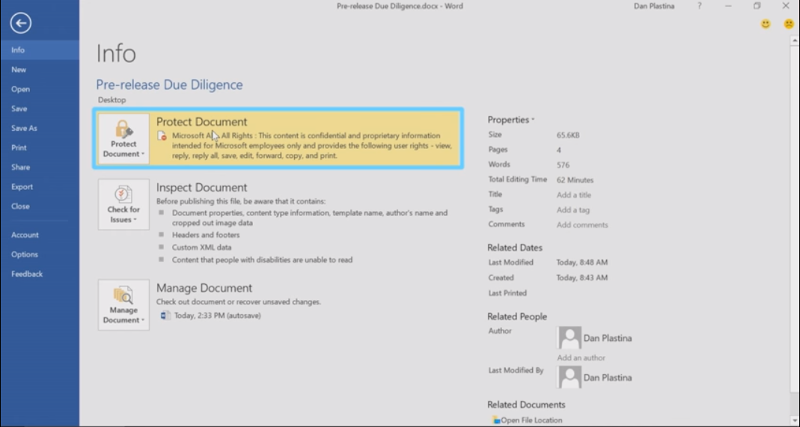Click the Custom XML data list item
800x427 pixels.
[x=202, y=247]
